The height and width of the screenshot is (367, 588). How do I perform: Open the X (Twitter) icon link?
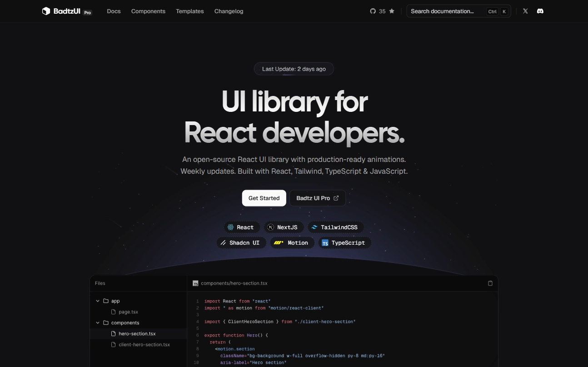[525, 11]
